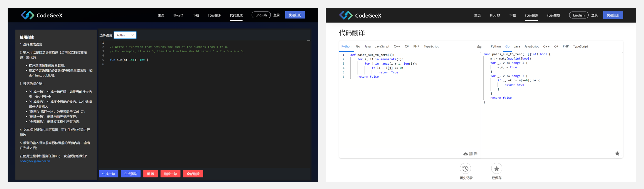Click CodeGeeX logo in left window
The height and width of the screenshot is (189, 644).
tap(42, 15)
